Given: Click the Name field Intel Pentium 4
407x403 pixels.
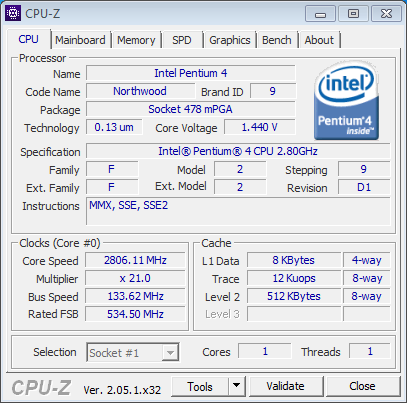Looking at the screenshot, I should pyautogui.click(x=191, y=73).
